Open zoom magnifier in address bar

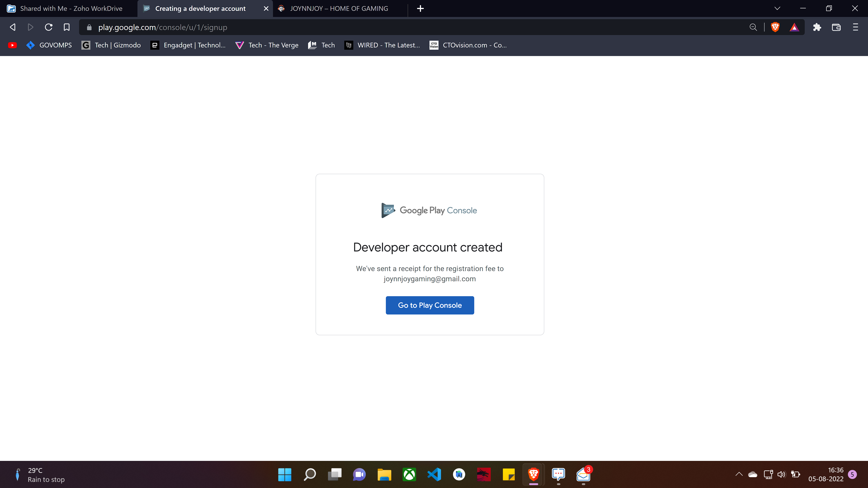tap(753, 27)
